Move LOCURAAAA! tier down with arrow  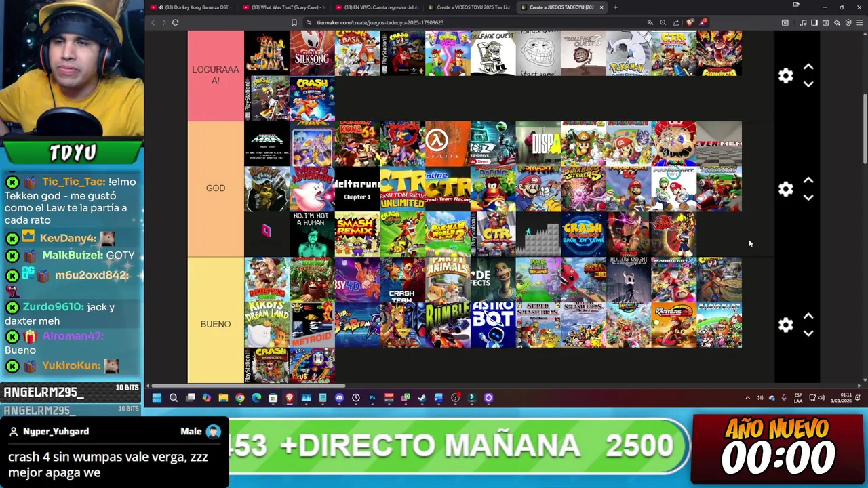click(808, 84)
